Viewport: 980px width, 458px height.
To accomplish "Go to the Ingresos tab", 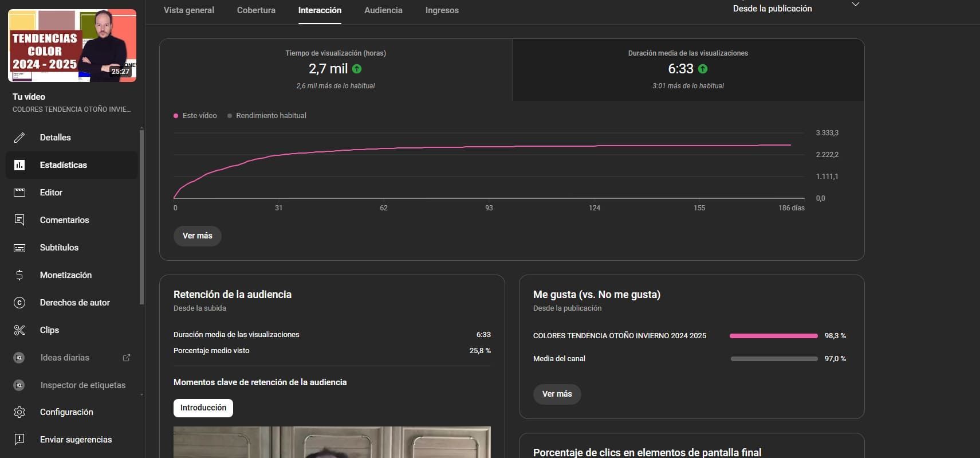I will click(442, 10).
